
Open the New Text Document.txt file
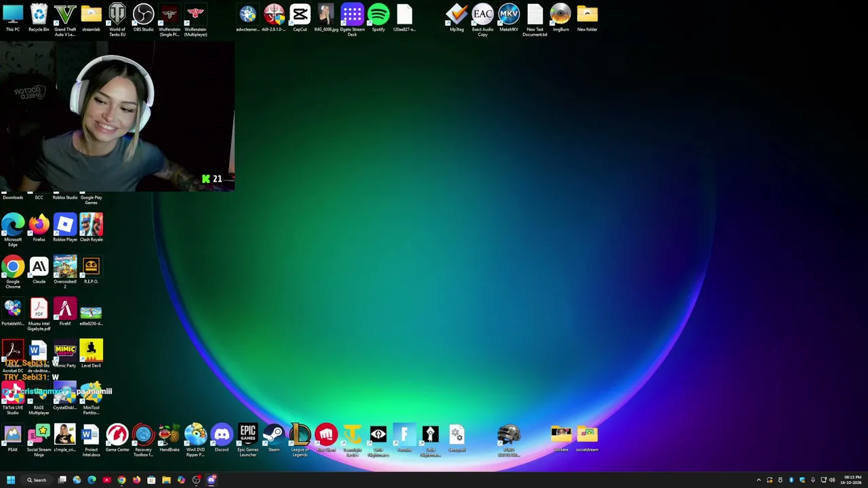pyautogui.click(x=535, y=20)
